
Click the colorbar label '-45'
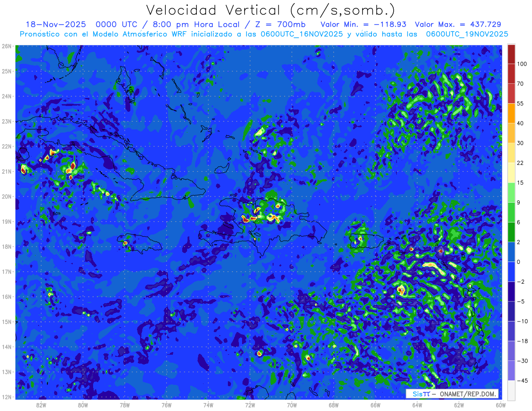[x=522, y=380]
